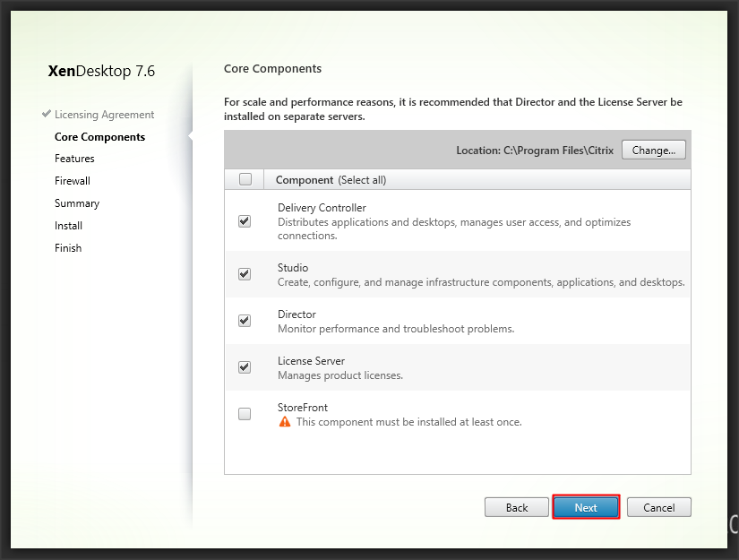
Task: Uncheck the Studio component checkbox
Action: click(245, 274)
